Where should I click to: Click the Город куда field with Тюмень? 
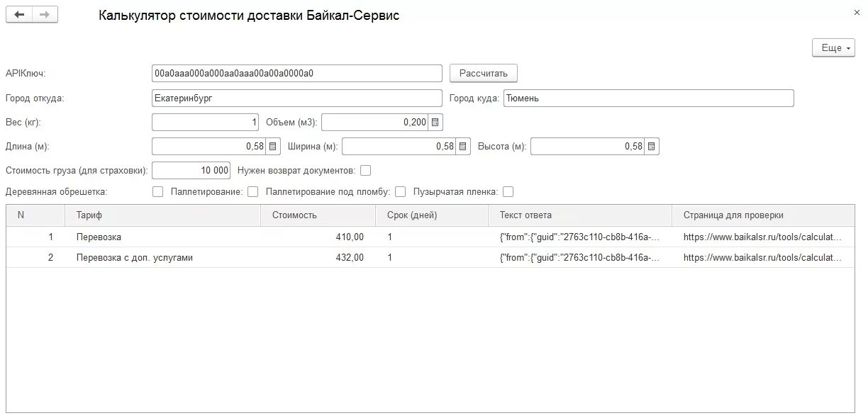click(648, 98)
